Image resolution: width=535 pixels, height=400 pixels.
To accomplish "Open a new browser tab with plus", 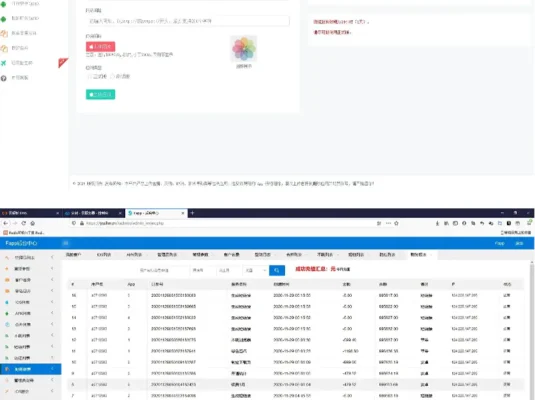I will pos(192,213).
